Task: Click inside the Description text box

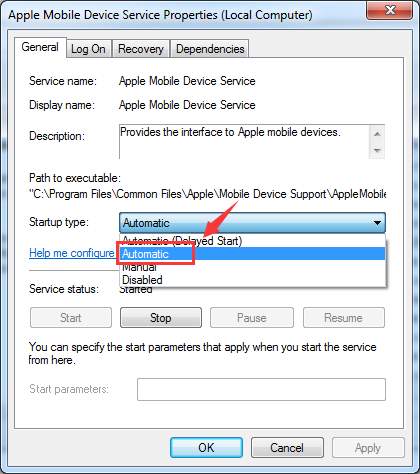Action: coord(244,141)
